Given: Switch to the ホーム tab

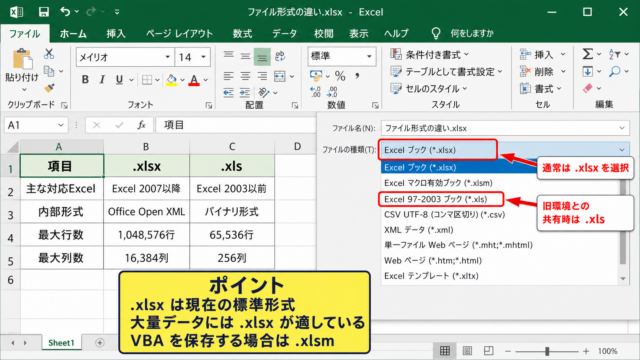Looking at the screenshot, I should click(x=73, y=33).
